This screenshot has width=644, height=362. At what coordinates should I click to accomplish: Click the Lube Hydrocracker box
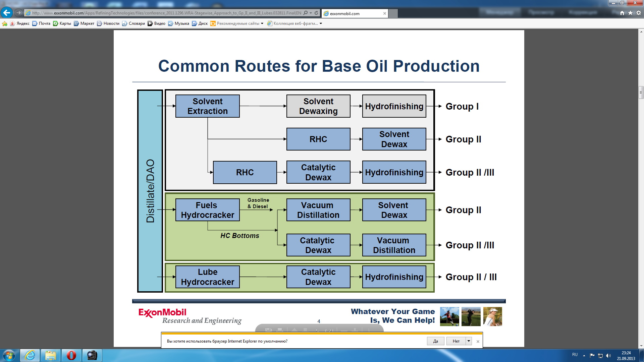pos(207,277)
